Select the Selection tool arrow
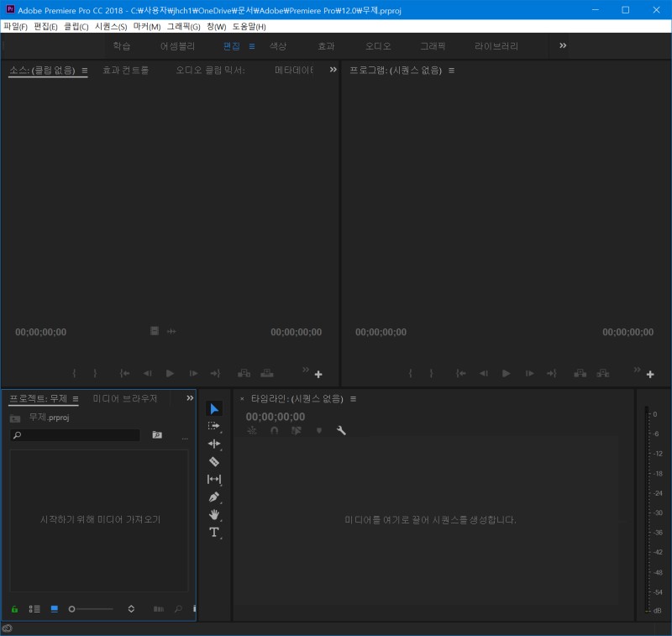This screenshot has height=636, width=672. click(214, 409)
